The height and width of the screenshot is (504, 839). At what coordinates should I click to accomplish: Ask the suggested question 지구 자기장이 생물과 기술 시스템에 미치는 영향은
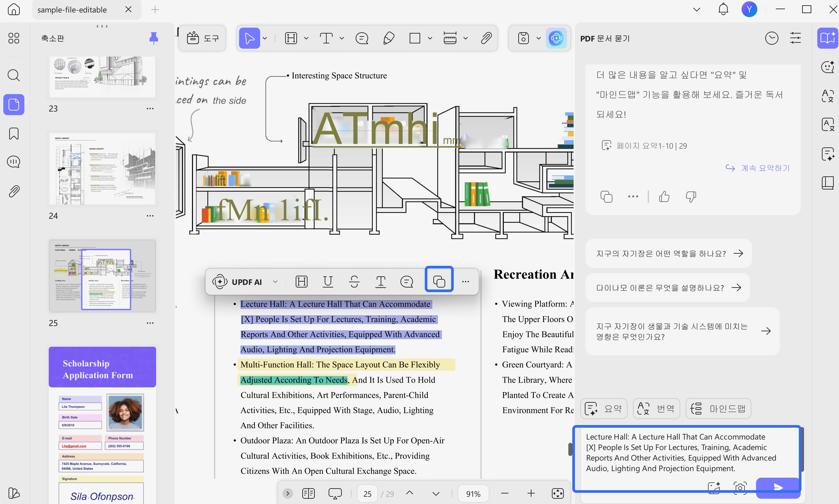682,331
